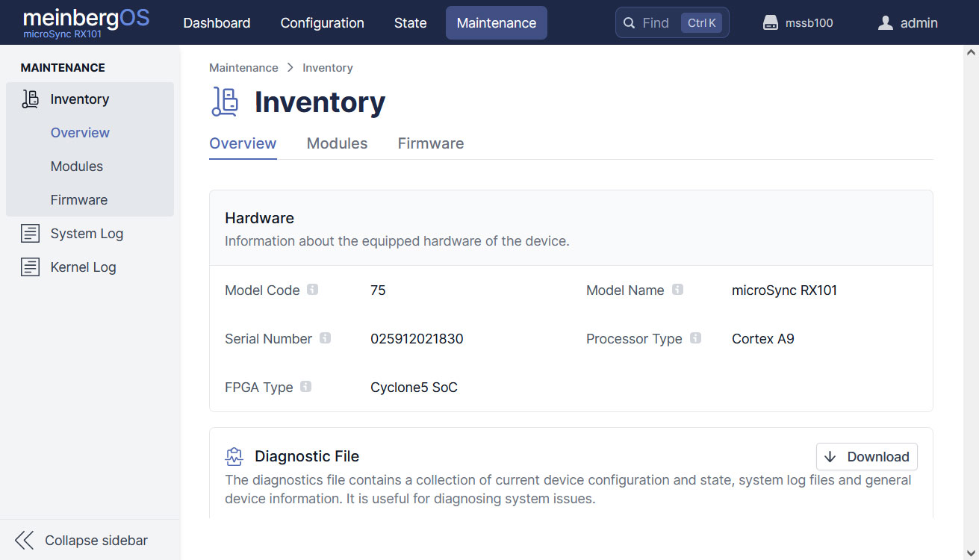Click the info icon next to Model Name
Image resolution: width=979 pixels, height=560 pixels.
677,290
